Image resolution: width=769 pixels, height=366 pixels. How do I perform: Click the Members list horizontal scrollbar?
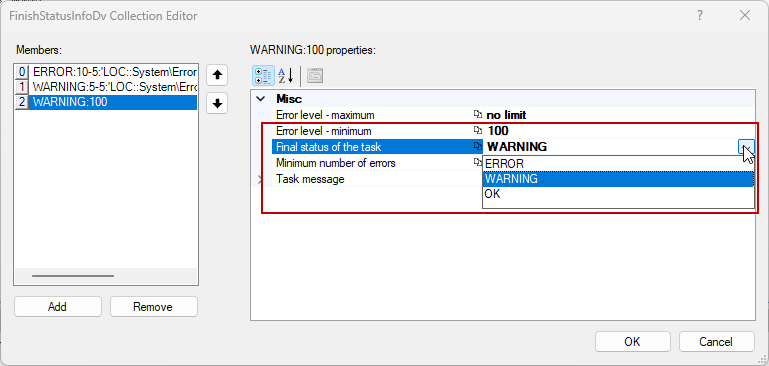click(x=73, y=276)
